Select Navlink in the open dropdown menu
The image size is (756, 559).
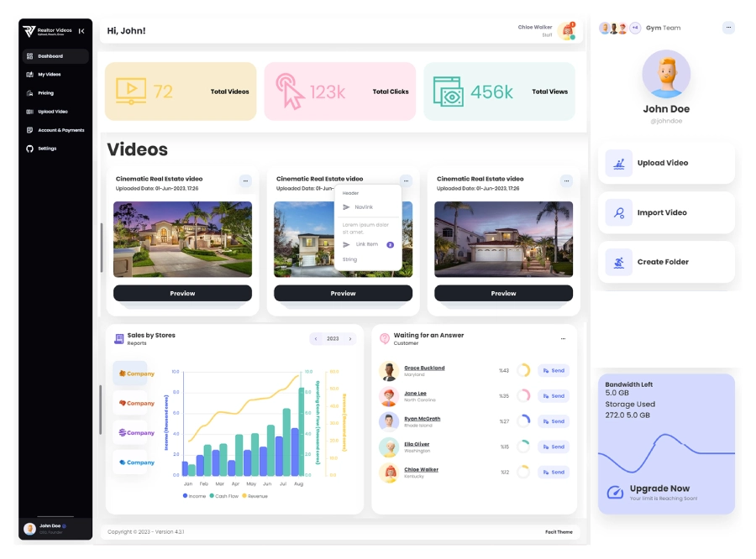(x=364, y=207)
